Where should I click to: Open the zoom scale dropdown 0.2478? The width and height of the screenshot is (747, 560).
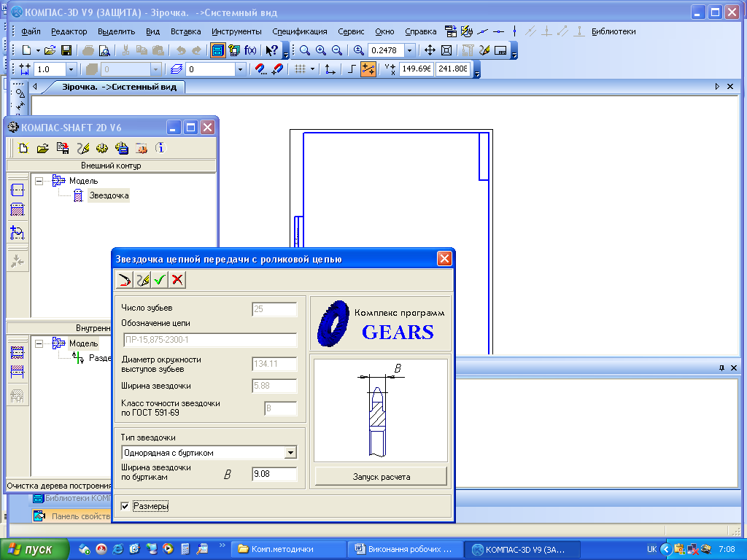pyautogui.click(x=409, y=50)
